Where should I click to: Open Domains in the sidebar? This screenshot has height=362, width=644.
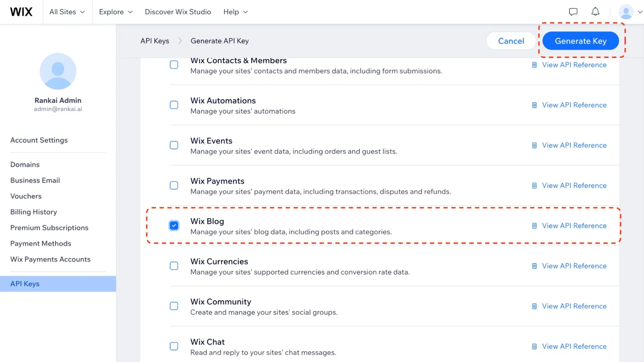pyautogui.click(x=25, y=165)
